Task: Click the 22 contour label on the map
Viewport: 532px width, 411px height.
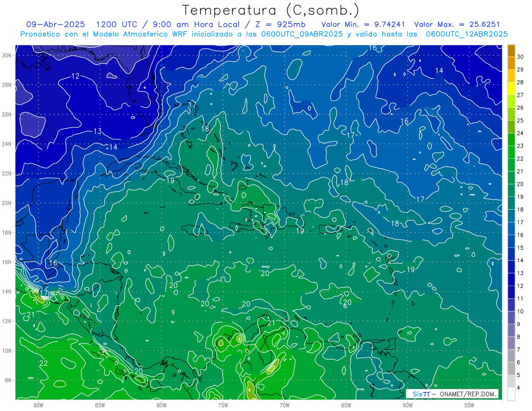Action: 43,363
